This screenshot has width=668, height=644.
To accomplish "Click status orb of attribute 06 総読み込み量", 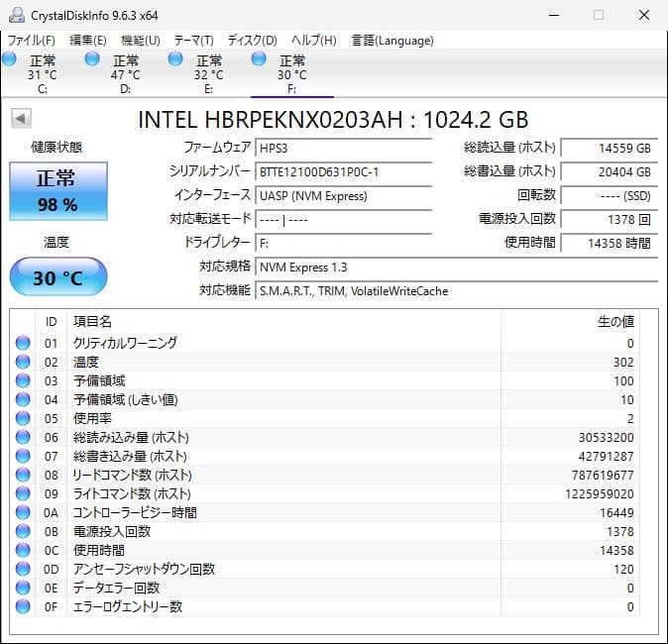I will (23, 437).
